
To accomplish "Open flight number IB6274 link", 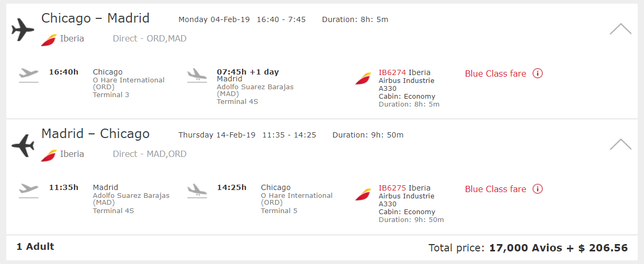I will (x=392, y=72).
